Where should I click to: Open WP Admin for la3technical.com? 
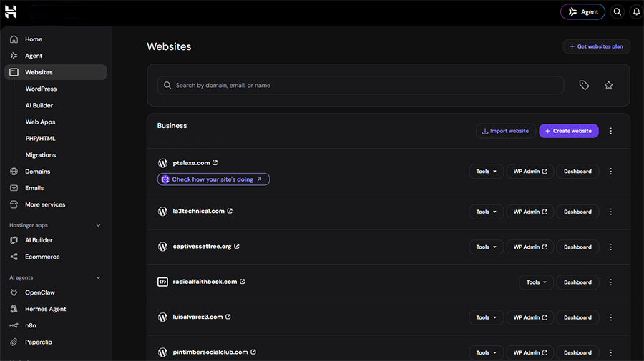click(x=530, y=212)
